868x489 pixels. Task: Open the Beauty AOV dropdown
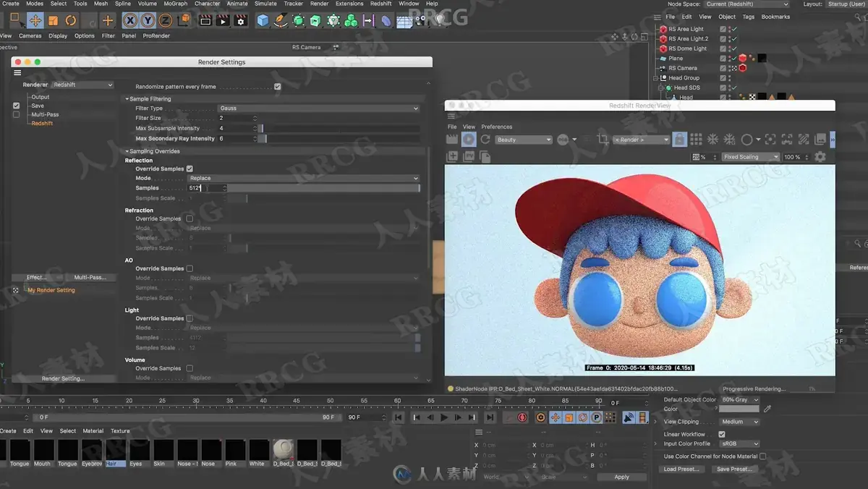524,140
